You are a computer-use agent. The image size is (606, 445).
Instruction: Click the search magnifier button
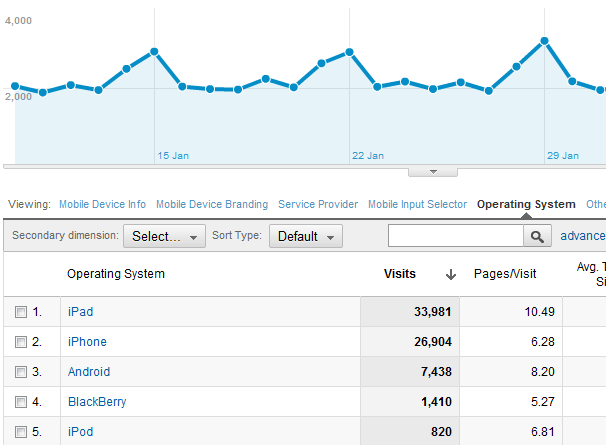(x=537, y=236)
